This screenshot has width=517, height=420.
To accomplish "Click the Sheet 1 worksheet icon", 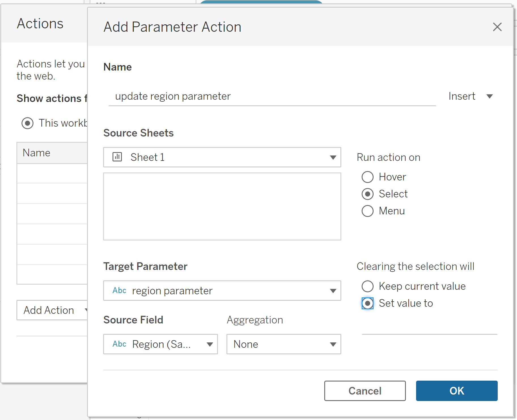I will (117, 157).
